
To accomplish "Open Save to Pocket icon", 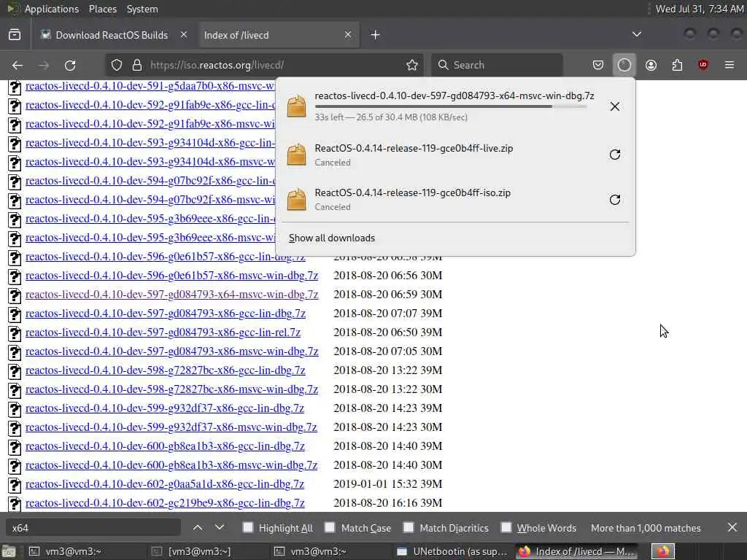I will (598, 65).
